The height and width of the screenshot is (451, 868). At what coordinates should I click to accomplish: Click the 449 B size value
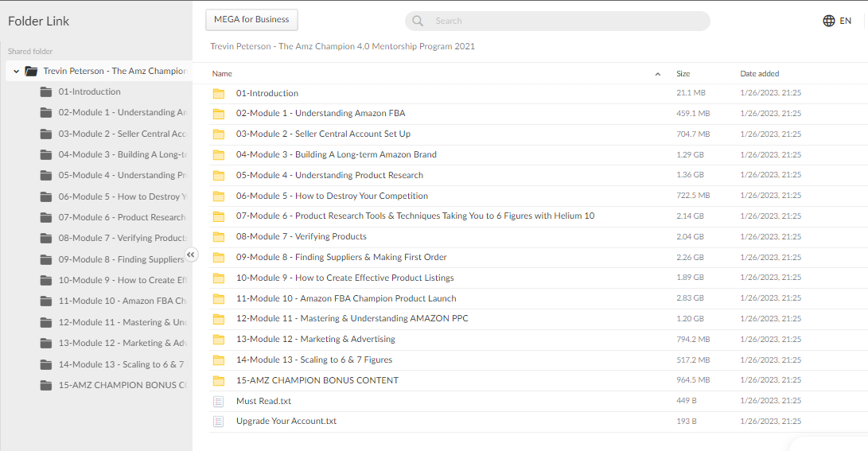point(687,401)
